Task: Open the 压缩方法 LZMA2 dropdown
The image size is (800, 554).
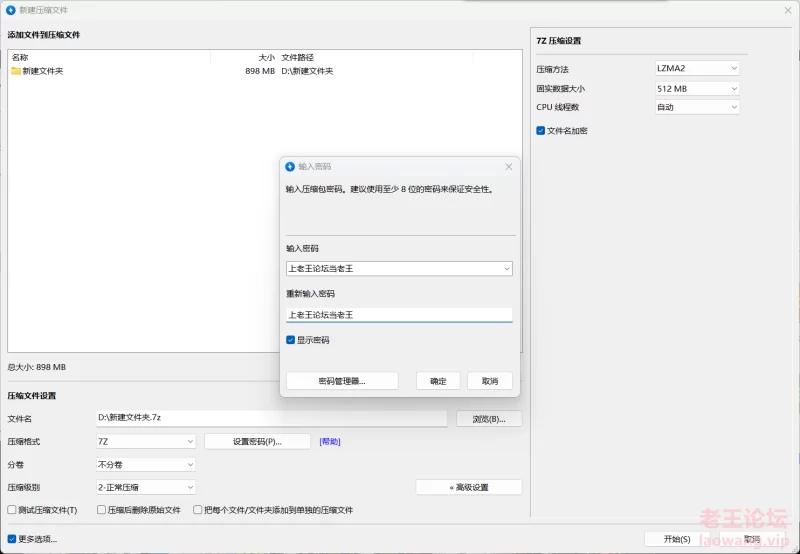Action: tap(697, 68)
